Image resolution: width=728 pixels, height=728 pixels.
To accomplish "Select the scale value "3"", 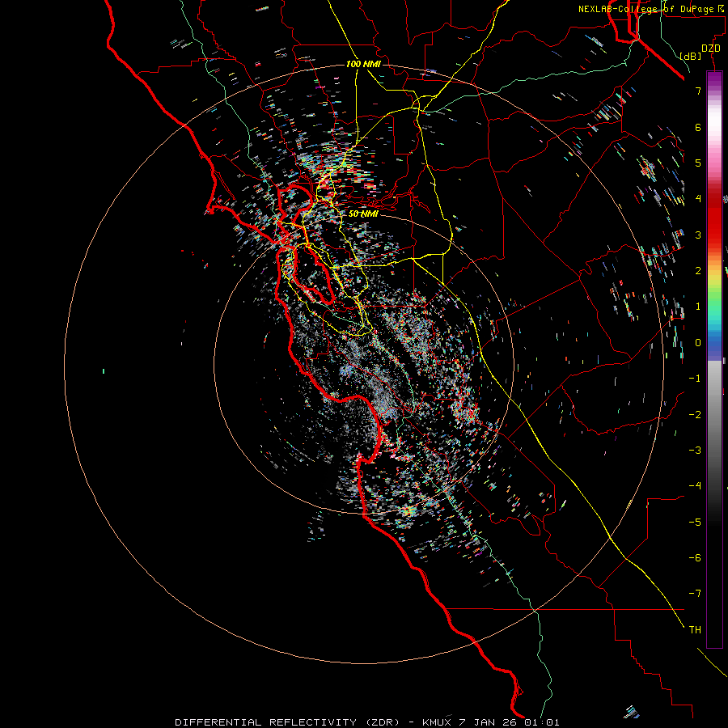I will [698, 235].
